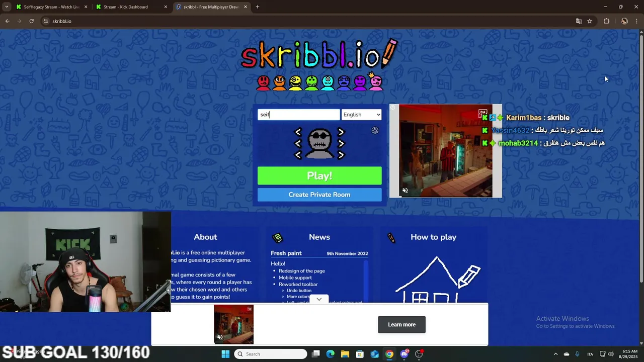Click the Learn more button on bottom ad
Viewport: 644px width, 362px height.
tap(401, 325)
